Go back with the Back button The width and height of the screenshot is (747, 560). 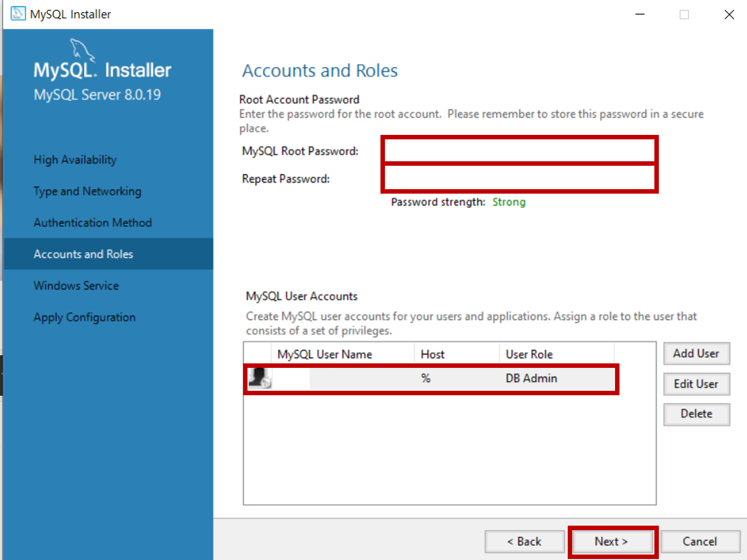524,542
